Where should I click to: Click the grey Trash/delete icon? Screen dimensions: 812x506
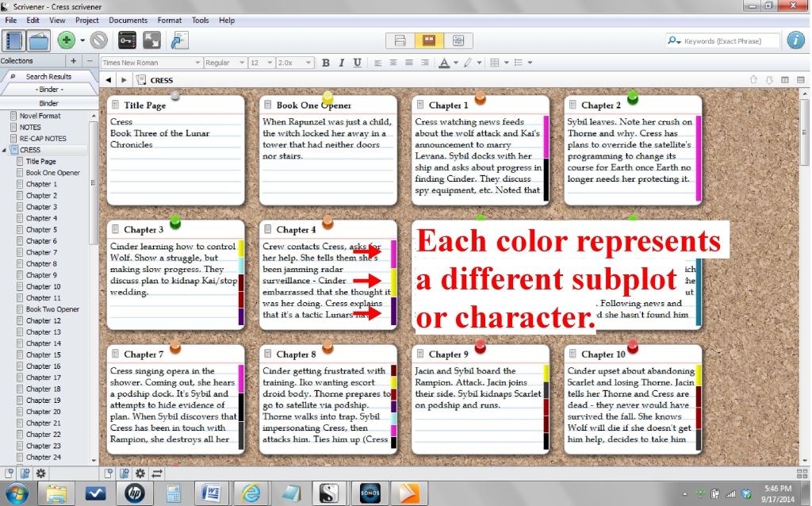pyautogui.click(x=99, y=40)
